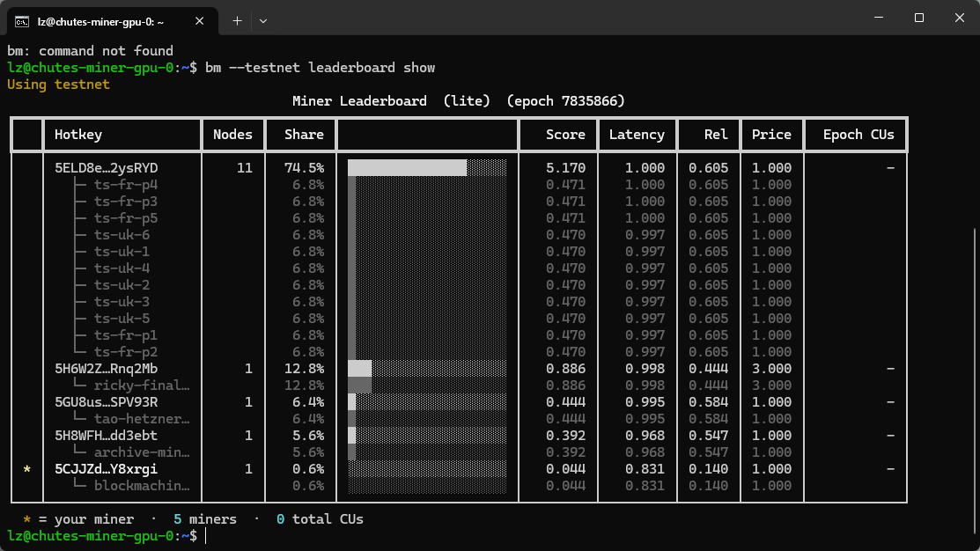The height and width of the screenshot is (551, 980).
Task: Click node ts-fr-p3
Action: (x=126, y=202)
